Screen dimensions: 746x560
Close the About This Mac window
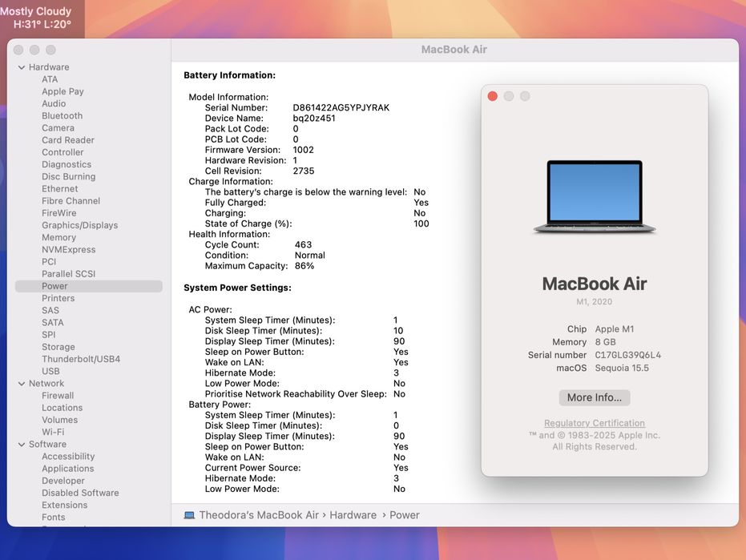(x=493, y=96)
